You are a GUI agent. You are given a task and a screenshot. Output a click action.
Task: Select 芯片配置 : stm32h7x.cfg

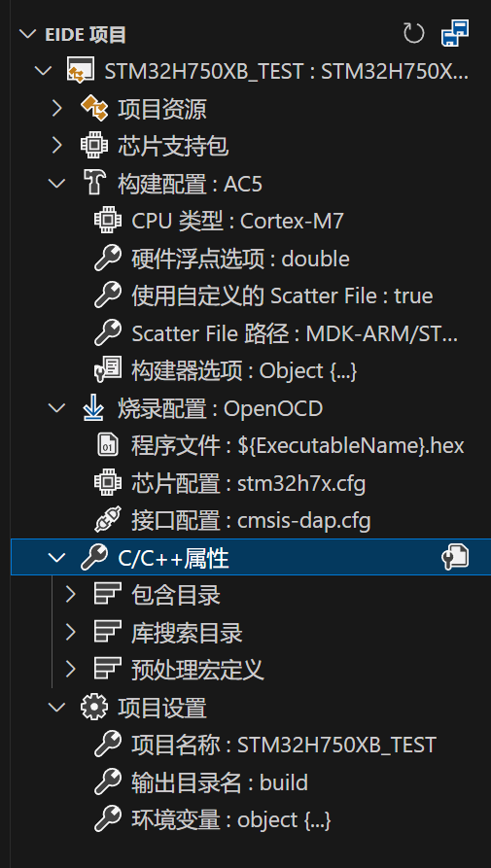pos(250,484)
